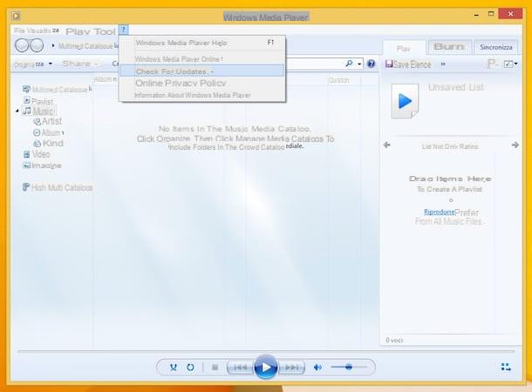This screenshot has height=392, width=532.
Task: Choose Information About Windows Media Player
Action: coord(201,95)
